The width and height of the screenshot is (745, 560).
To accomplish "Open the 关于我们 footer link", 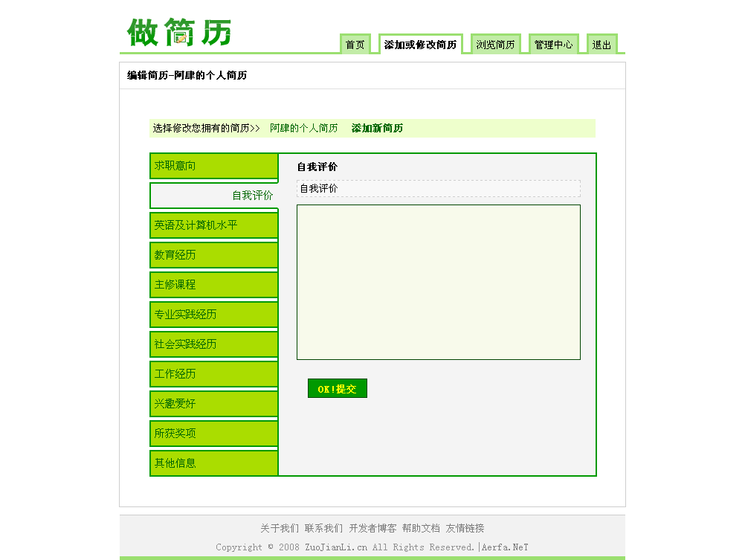I will 280,528.
